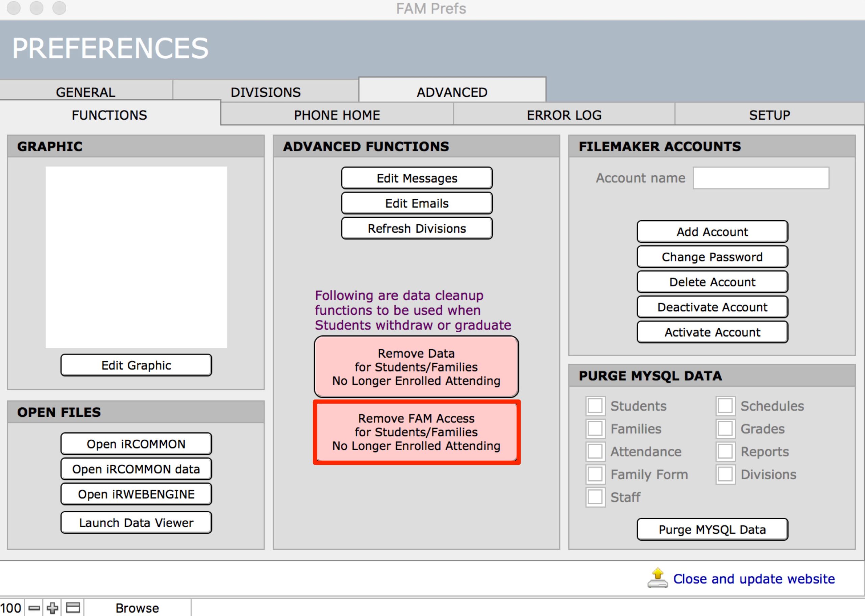Open the Browse mode popup in status bar
This screenshot has width=865, height=616.
(x=137, y=608)
